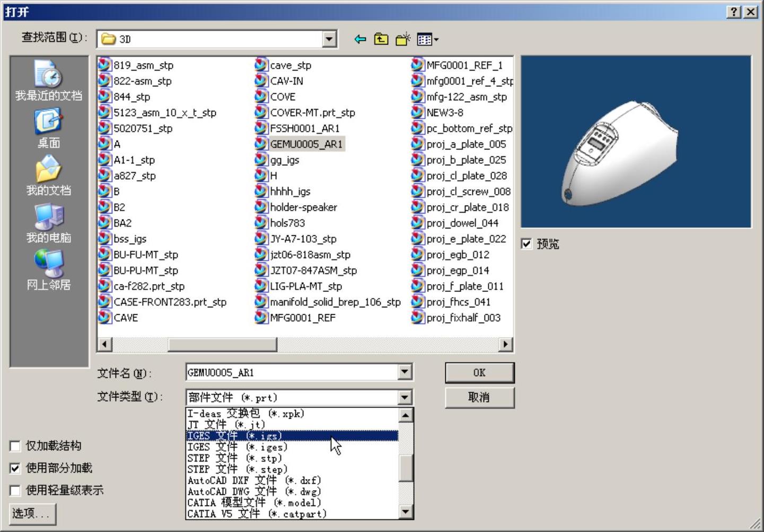Image resolution: width=764 pixels, height=532 pixels.
Task: Open the 选项... options button
Action: point(33,513)
